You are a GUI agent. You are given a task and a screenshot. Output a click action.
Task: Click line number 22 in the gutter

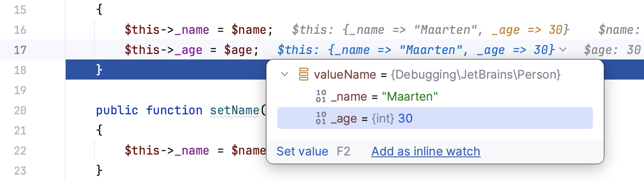[20, 150]
